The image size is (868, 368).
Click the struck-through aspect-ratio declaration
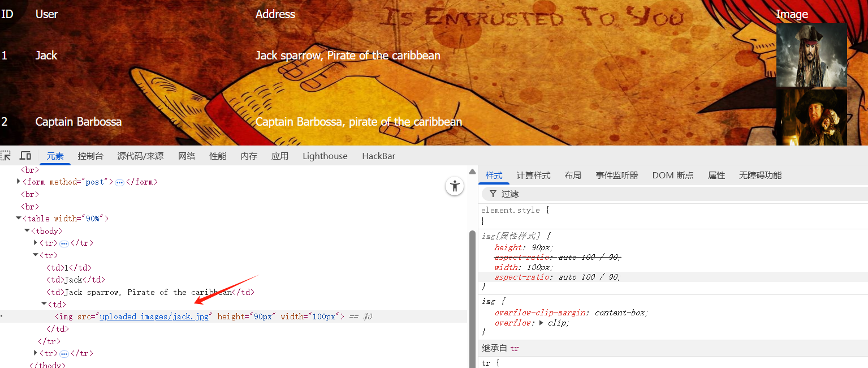tap(558, 257)
